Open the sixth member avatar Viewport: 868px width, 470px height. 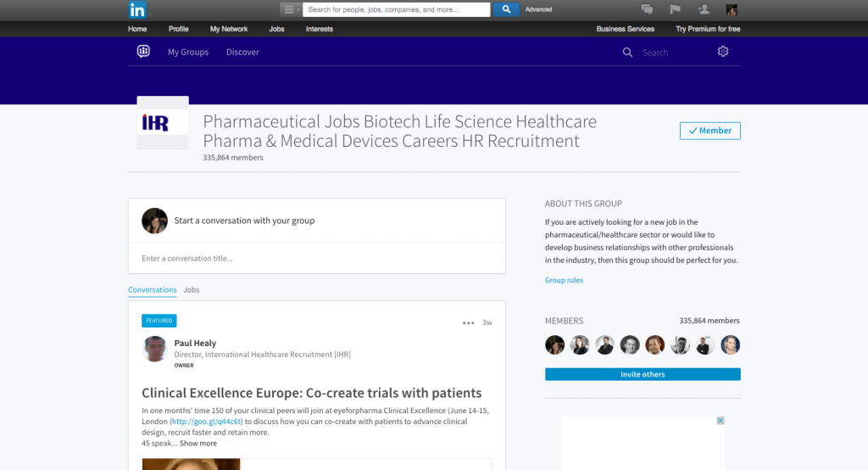coord(680,344)
